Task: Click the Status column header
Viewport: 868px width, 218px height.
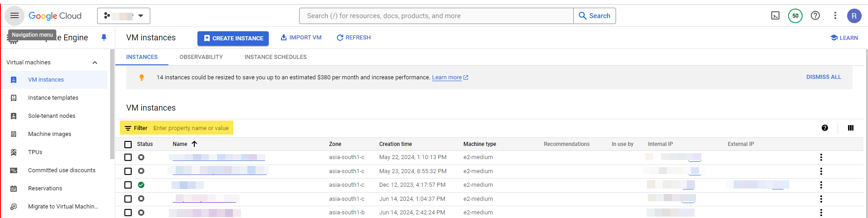Action: pos(145,144)
